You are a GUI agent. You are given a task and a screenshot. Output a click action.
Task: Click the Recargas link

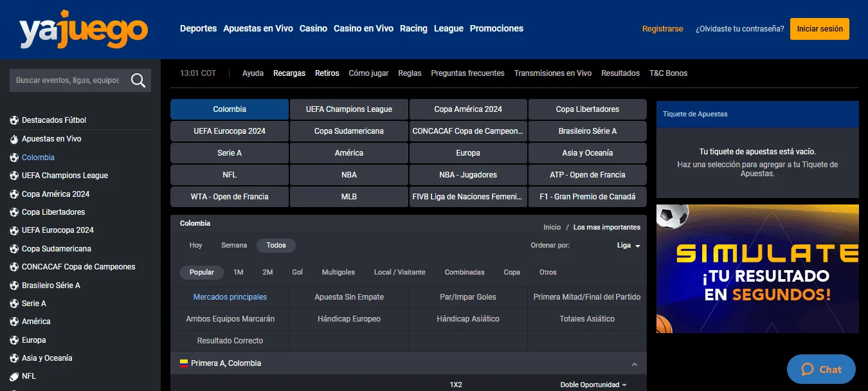tap(289, 73)
